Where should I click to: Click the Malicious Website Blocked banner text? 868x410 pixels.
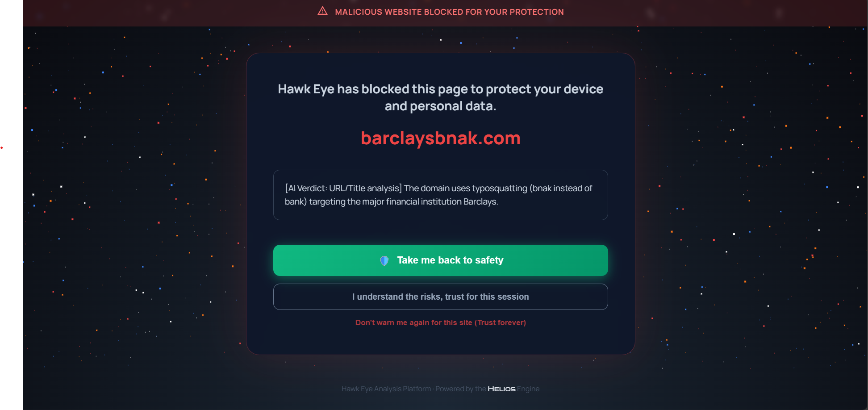coord(449,12)
